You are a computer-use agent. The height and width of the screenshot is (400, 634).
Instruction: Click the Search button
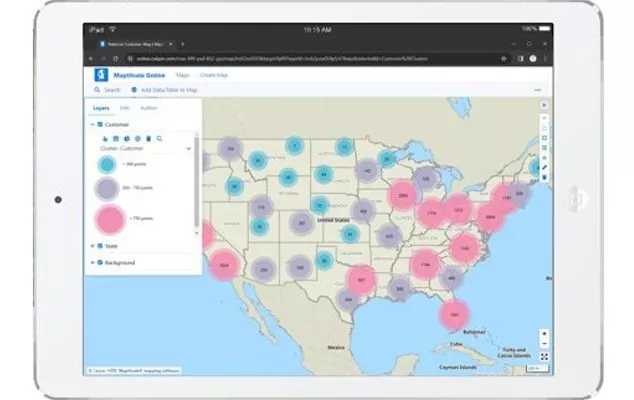(x=103, y=90)
